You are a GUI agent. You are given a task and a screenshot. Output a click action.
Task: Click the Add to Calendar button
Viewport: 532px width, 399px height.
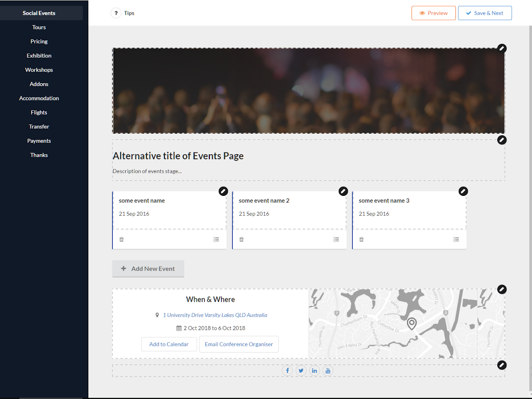click(x=169, y=344)
